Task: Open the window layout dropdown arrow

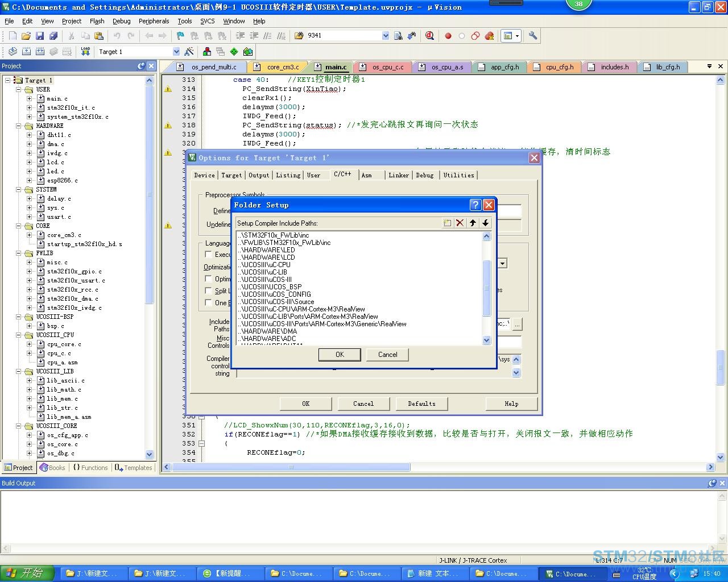Action: point(518,36)
